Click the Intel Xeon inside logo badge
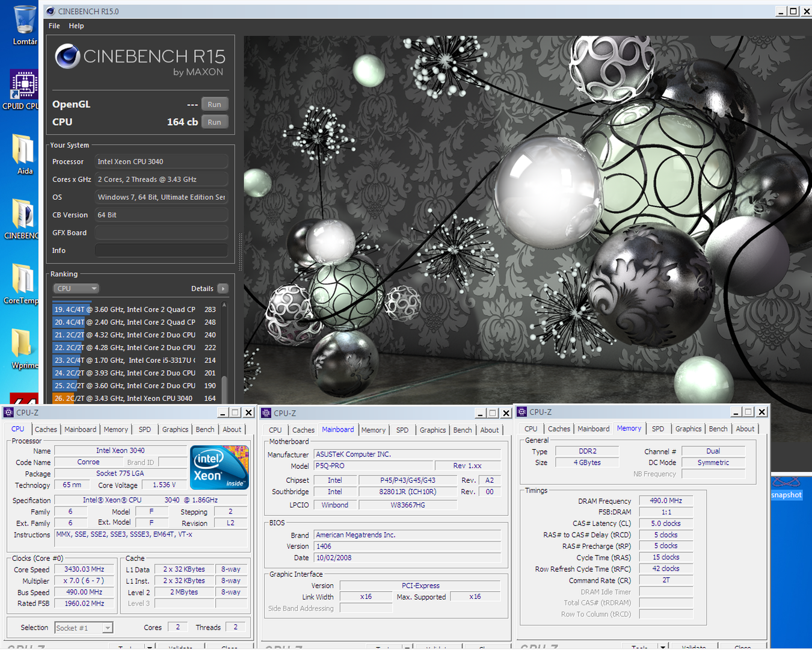Image resolution: width=812 pixels, height=650 pixels. tap(220, 467)
